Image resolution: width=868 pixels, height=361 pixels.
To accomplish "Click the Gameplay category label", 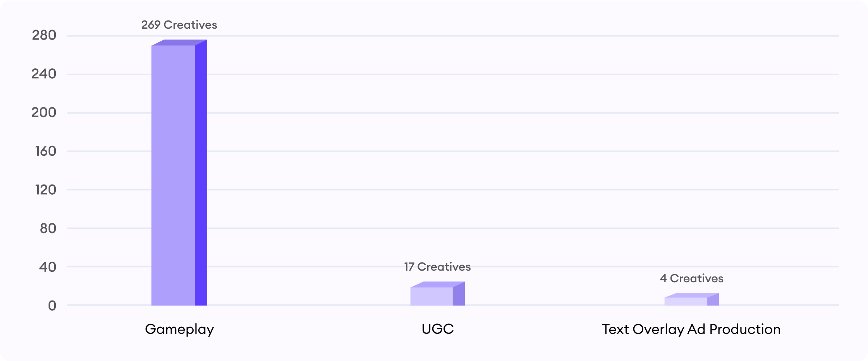I will click(x=179, y=330).
